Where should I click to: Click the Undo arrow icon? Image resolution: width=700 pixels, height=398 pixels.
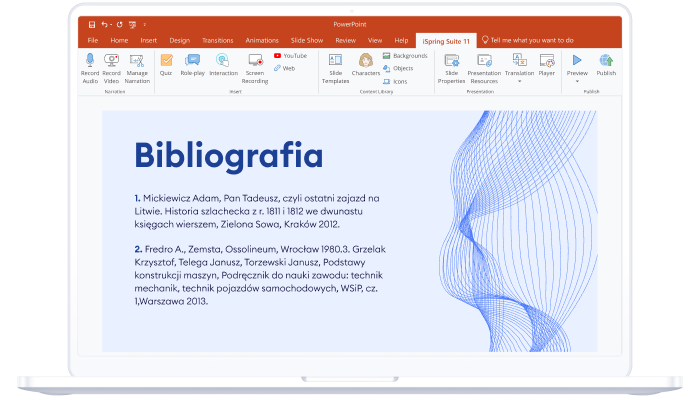point(104,25)
